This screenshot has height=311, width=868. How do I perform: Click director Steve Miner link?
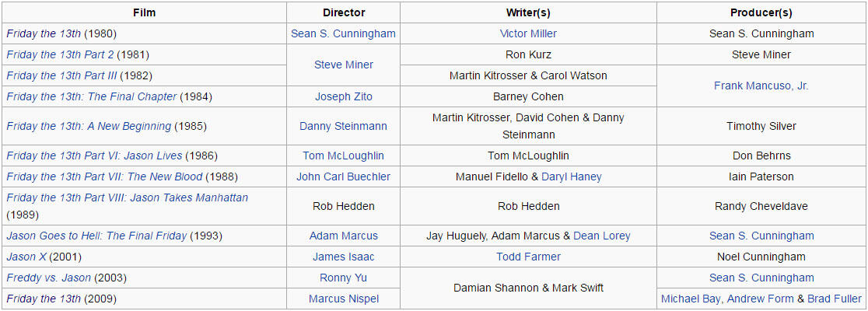click(344, 65)
